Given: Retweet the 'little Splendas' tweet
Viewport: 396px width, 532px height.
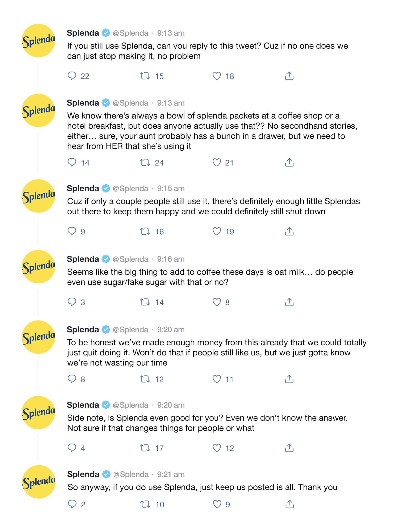Looking at the screenshot, I should (x=145, y=231).
